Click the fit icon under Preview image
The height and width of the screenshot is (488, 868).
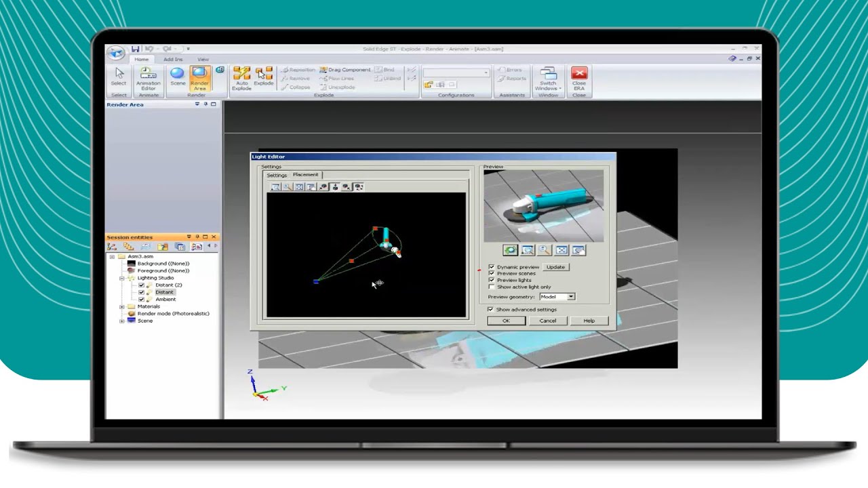(561, 251)
